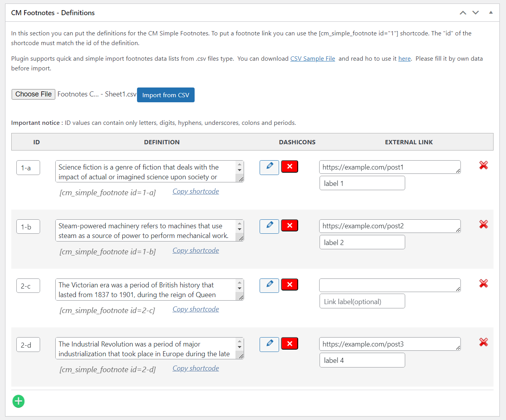Click the external link field with example.com/post2
This screenshot has width=506, height=420.
coord(390,226)
